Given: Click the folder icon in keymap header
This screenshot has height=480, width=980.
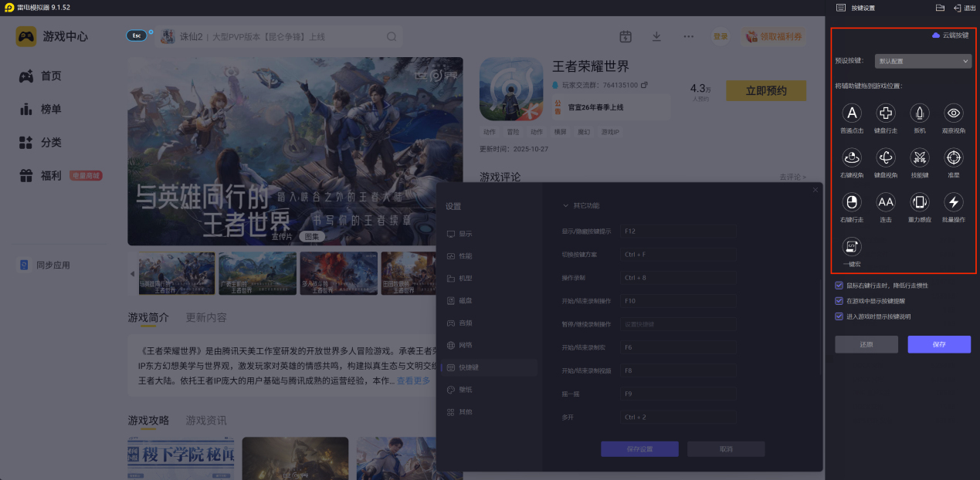Looking at the screenshot, I should pos(940,8).
